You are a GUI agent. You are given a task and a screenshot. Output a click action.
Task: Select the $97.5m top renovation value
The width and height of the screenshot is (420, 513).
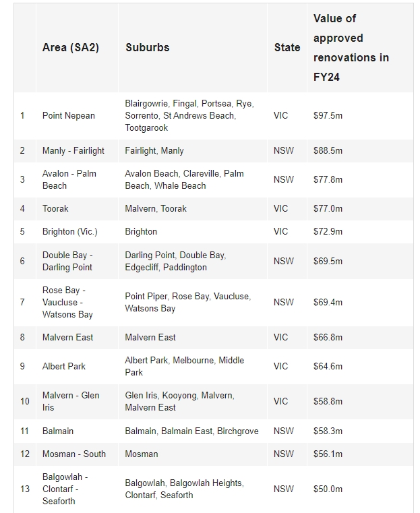tap(328, 116)
